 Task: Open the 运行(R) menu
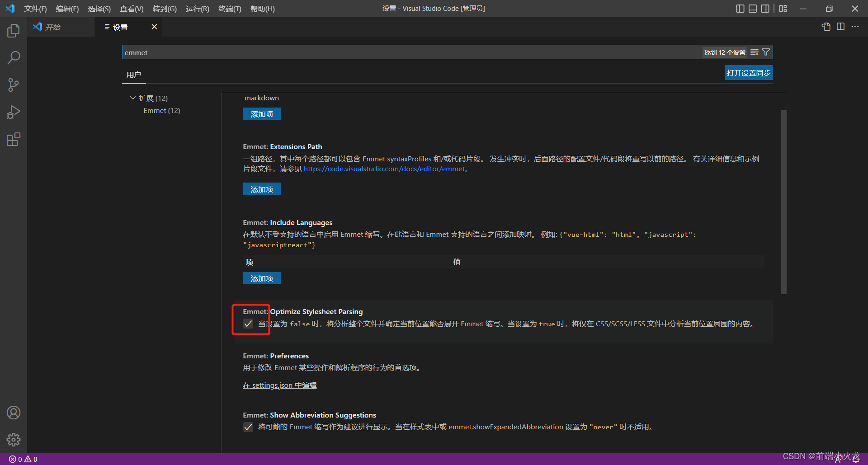coord(197,9)
